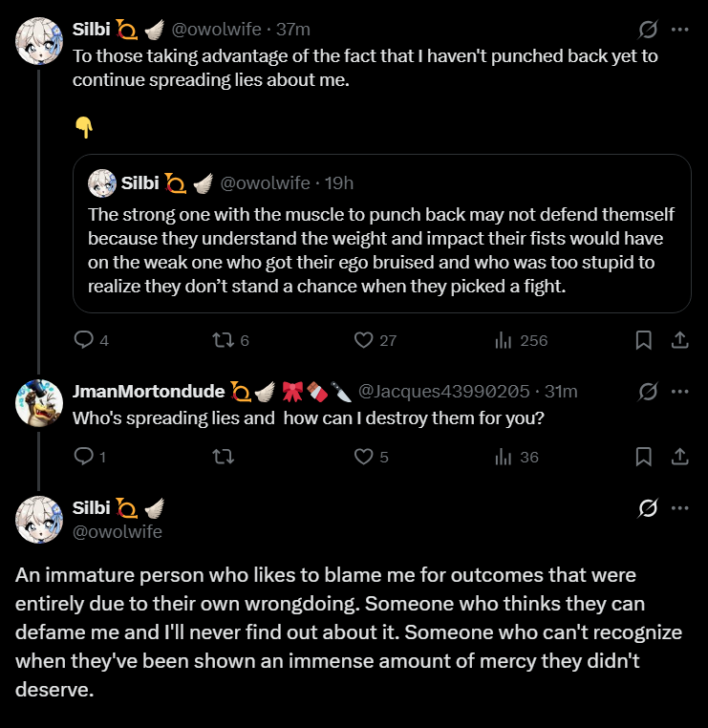Viewport: 708px width, 728px height.
Task: Open the quoted tweet from 19h ago
Action: tap(381, 233)
